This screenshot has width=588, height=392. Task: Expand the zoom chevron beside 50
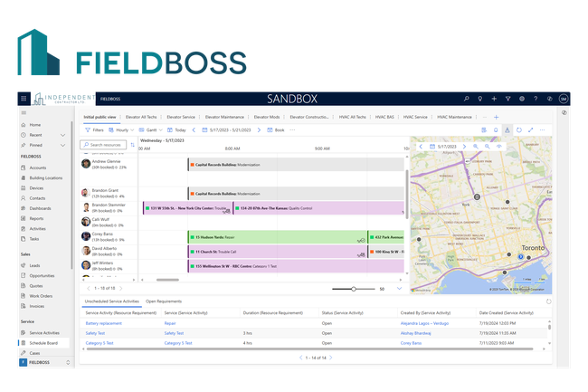pos(399,289)
